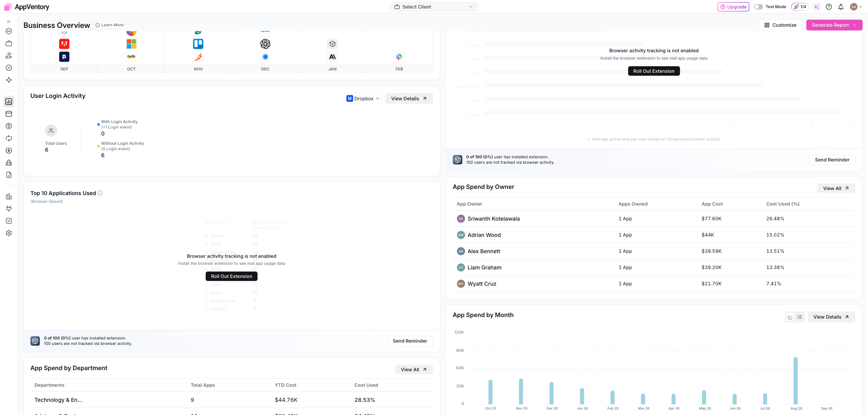Click the AppVentory logo
The image size is (868, 415).
pos(26,7)
